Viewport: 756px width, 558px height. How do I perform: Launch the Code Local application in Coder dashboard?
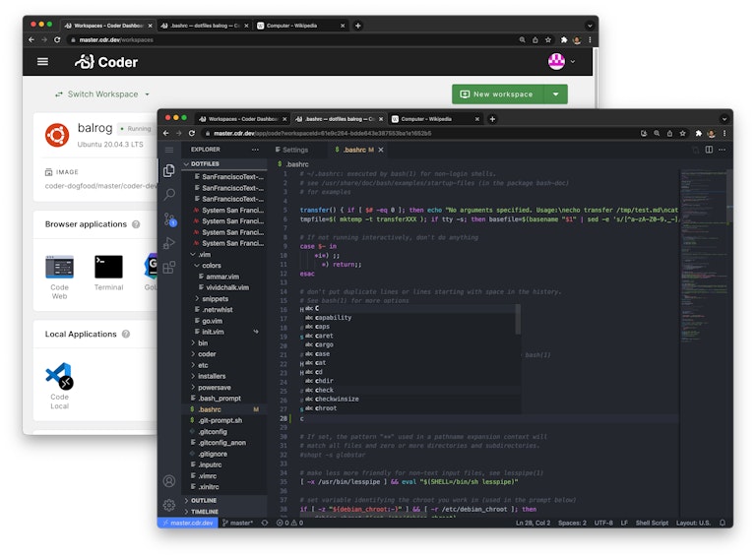pyautogui.click(x=59, y=387)
